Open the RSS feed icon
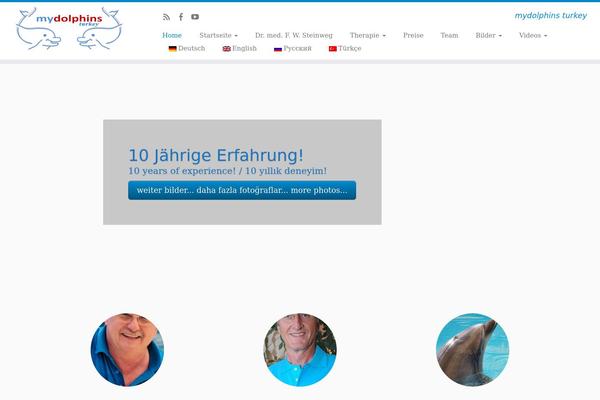The width and height of the screenshot is (600, 400). [166, 17]
